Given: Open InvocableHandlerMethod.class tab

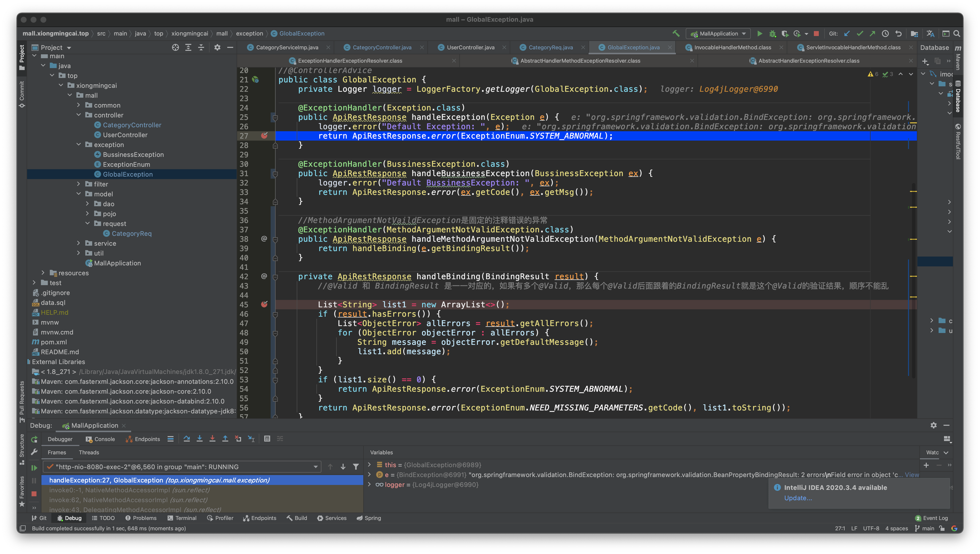Looking at the screenshot, I should pyautogui.click(x=732, y=47).
